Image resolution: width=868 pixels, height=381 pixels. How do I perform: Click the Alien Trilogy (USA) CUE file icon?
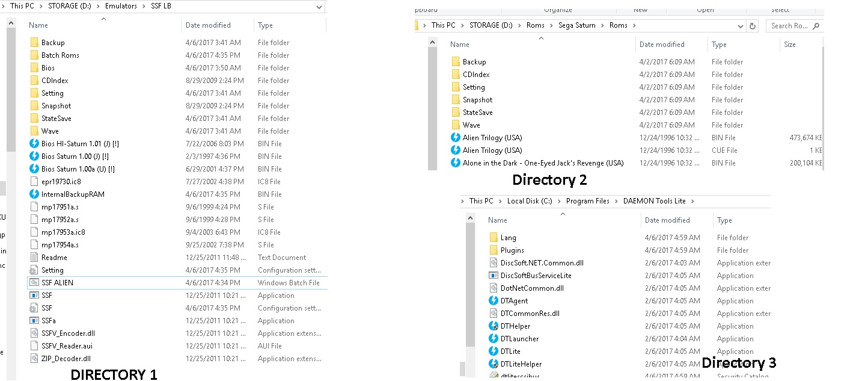click(x=456, y=150)
